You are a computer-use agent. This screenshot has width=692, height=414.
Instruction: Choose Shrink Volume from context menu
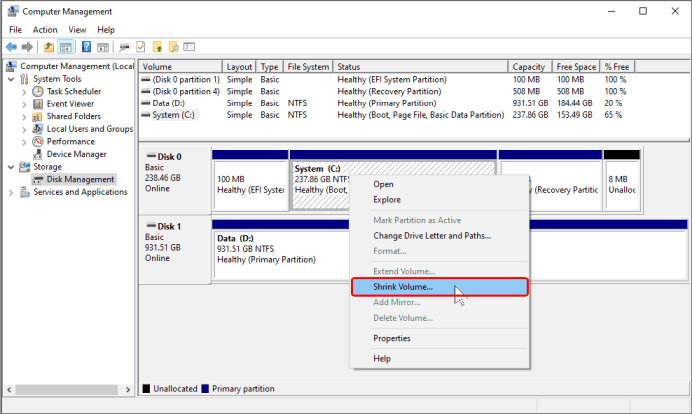pyautogui.click(x=440, y=287)
